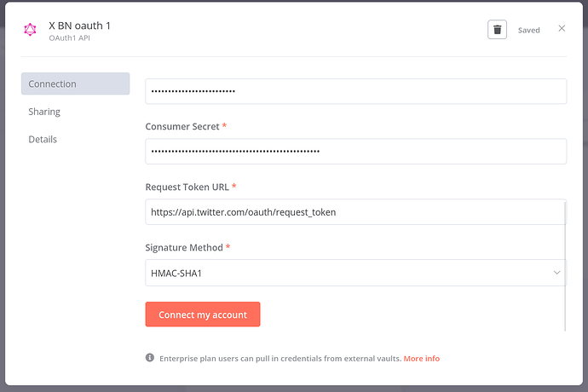Click the OAuth1 API subtitle text
Viewport: 588px width, 392px height.
69,39
